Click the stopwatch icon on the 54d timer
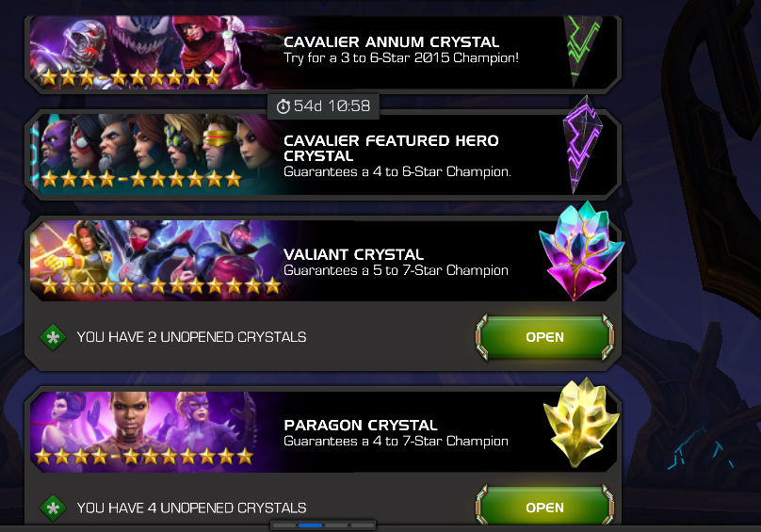 tap(283, 106)
